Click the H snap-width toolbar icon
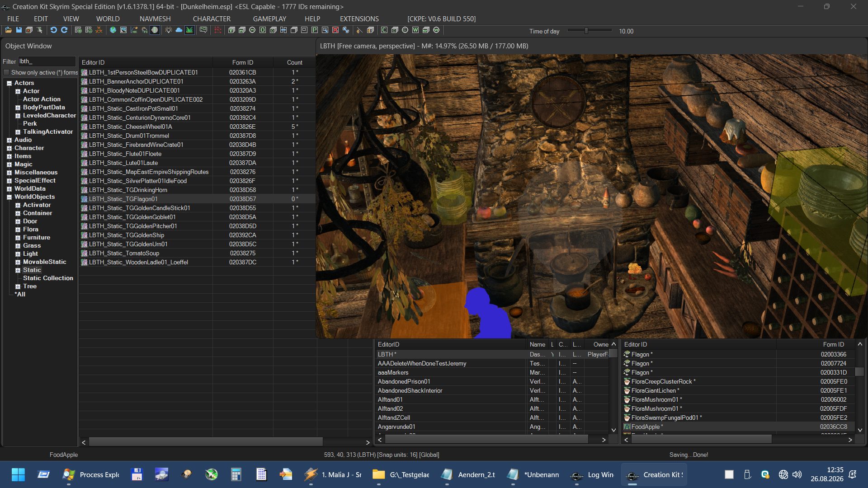 (283, 30)
